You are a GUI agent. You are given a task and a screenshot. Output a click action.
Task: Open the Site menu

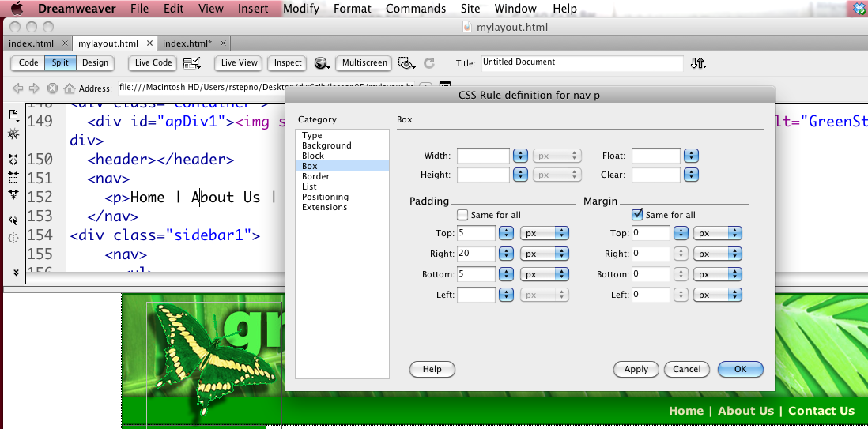[470, 9]
